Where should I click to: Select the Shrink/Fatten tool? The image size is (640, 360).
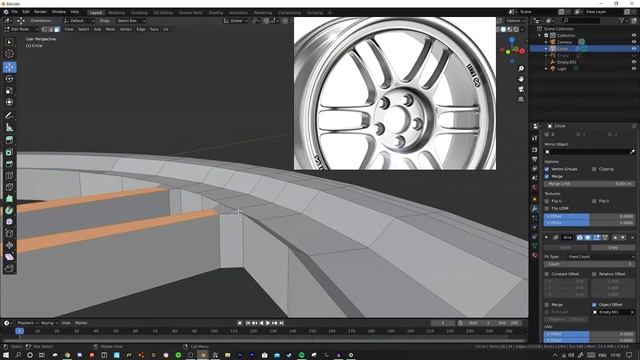coord(9,245)
